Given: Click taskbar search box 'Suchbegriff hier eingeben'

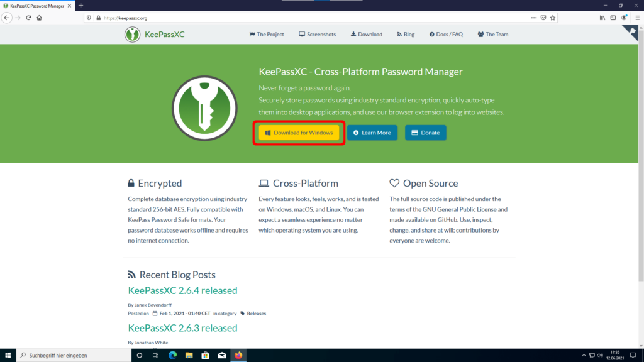Looking at the screenshot, I should [x=74, y=356].
